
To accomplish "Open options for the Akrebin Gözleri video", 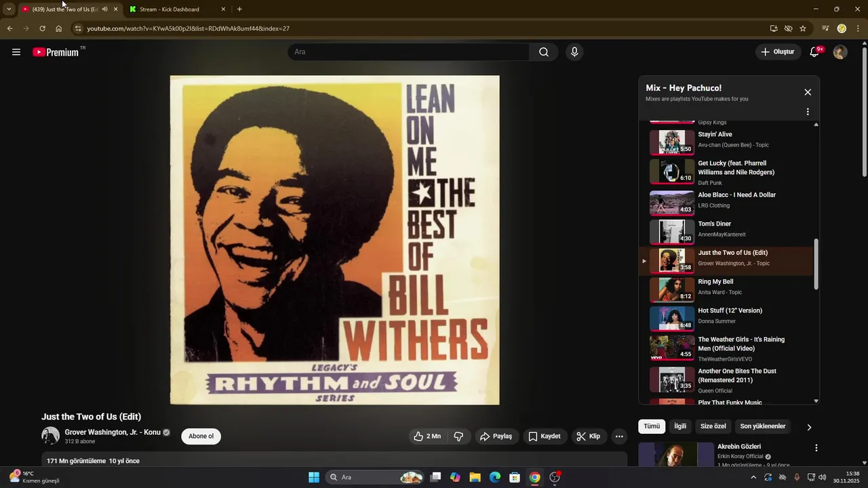I will coord(816,448).
